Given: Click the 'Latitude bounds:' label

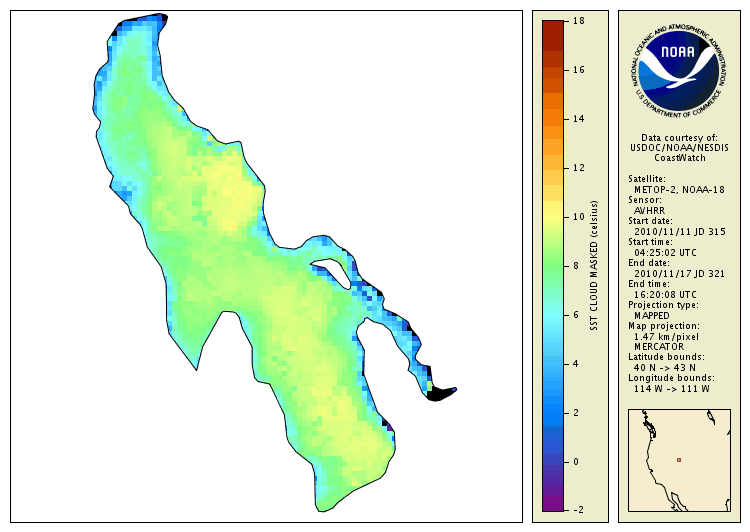Looking at the screenshot, I should click(666, 357).
